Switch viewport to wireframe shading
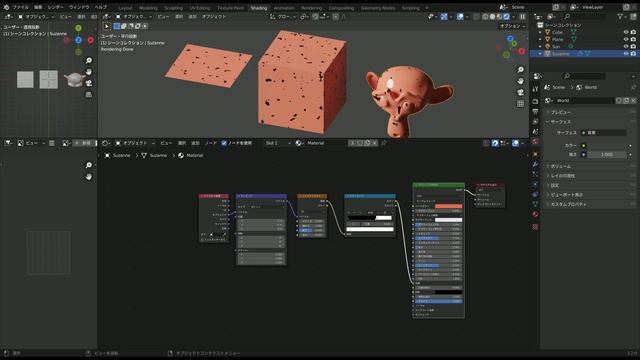 point(485,17)
